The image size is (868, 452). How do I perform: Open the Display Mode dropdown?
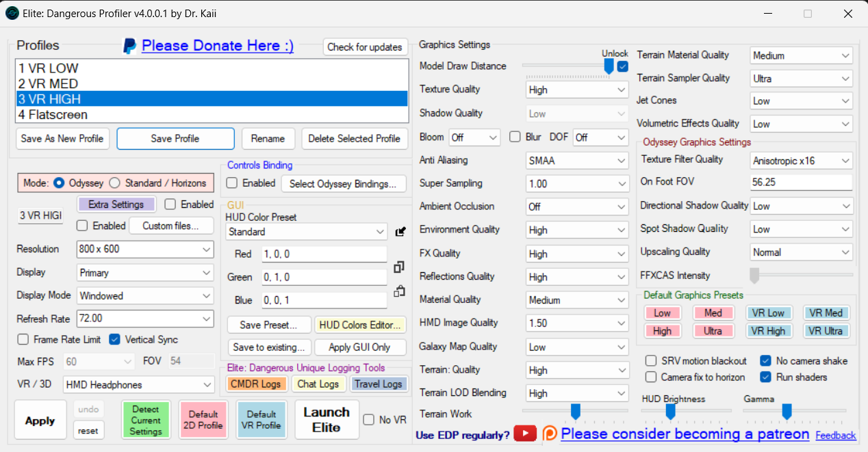[x=145, y=296]
